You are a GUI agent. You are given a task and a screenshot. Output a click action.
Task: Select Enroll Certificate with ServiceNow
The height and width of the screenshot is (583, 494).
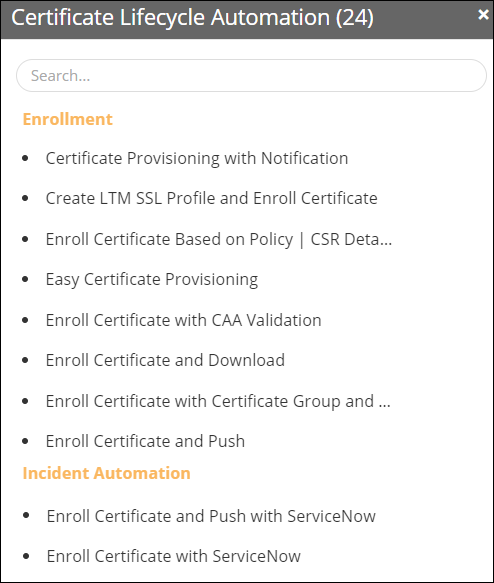pos(174,557)
